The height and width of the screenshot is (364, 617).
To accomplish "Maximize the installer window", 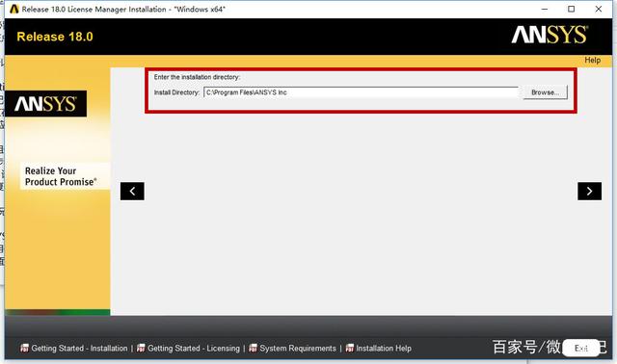I will click(x=572, y=9).
